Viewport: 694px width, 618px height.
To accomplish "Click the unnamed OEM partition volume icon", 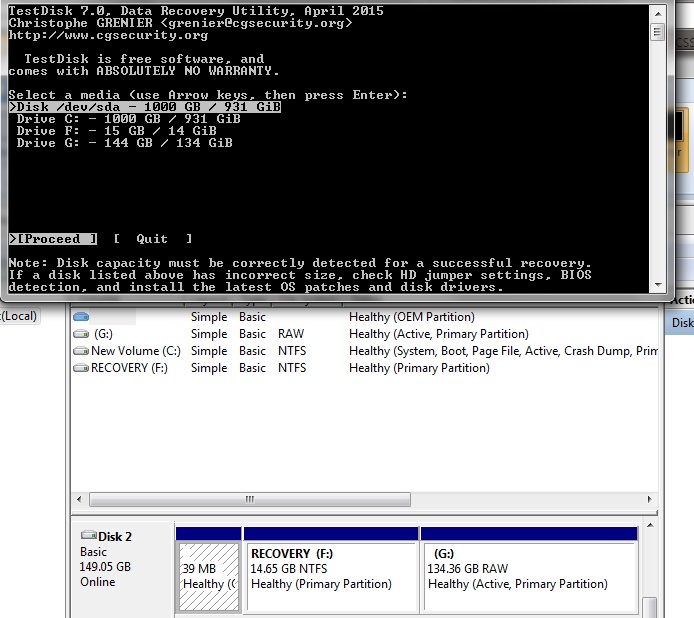I will tap(81, 317).
